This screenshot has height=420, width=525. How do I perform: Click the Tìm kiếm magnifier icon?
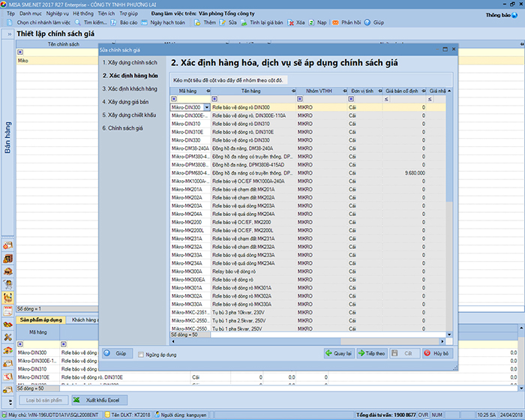(78, 22)
